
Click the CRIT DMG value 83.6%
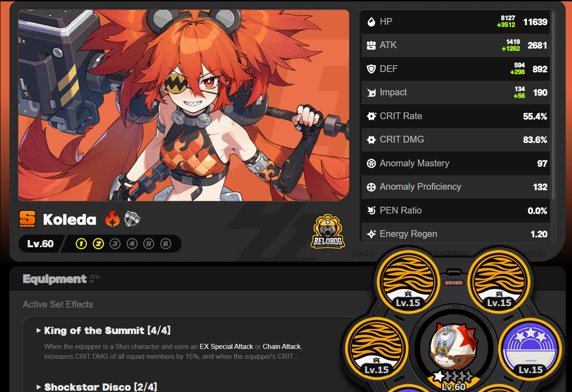pyautogui.click(x=535, y=140)
